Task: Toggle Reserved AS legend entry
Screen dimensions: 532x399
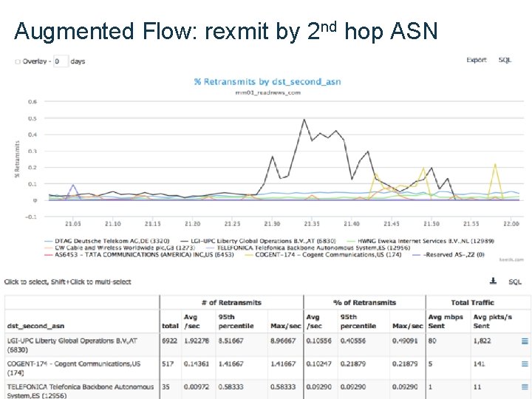Action: [x=449, y=254]
